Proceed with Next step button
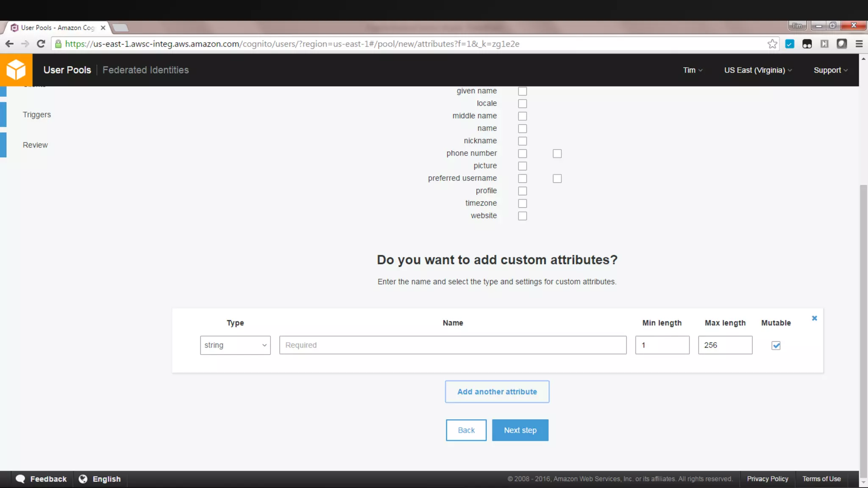 click(520, 430)
